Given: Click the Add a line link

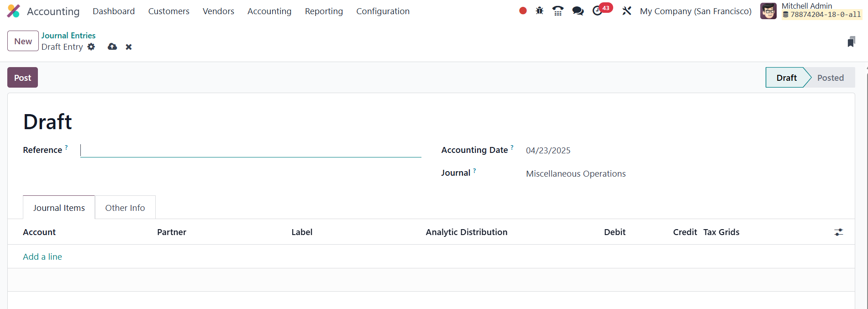Looking at the screenshot, I should coord(42,257).
